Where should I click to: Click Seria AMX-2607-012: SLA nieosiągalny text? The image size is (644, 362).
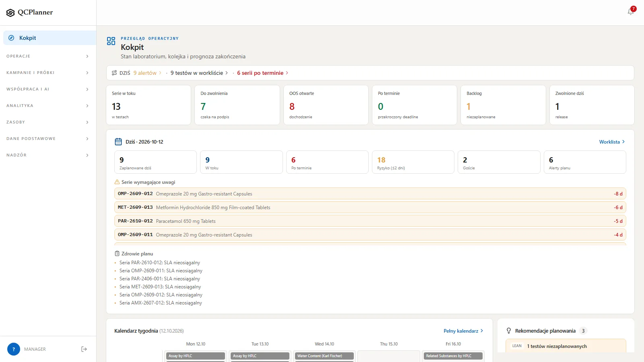(x=161, y=303)
